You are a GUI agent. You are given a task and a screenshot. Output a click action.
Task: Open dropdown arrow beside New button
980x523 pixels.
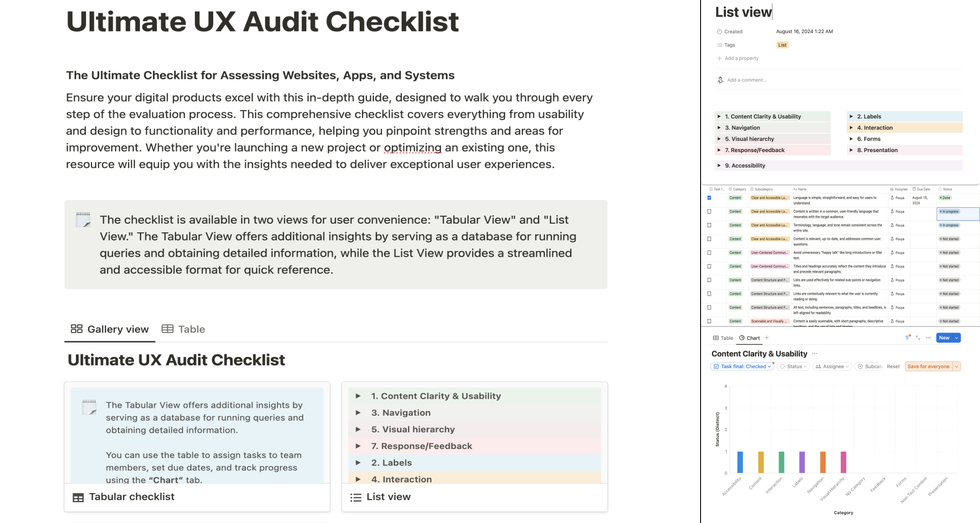957,338
